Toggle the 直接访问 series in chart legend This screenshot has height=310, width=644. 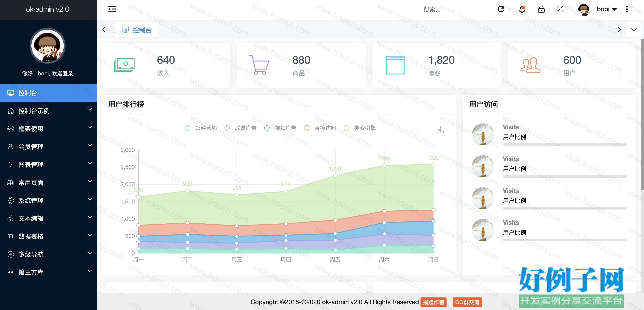click(x=318, y=128)
